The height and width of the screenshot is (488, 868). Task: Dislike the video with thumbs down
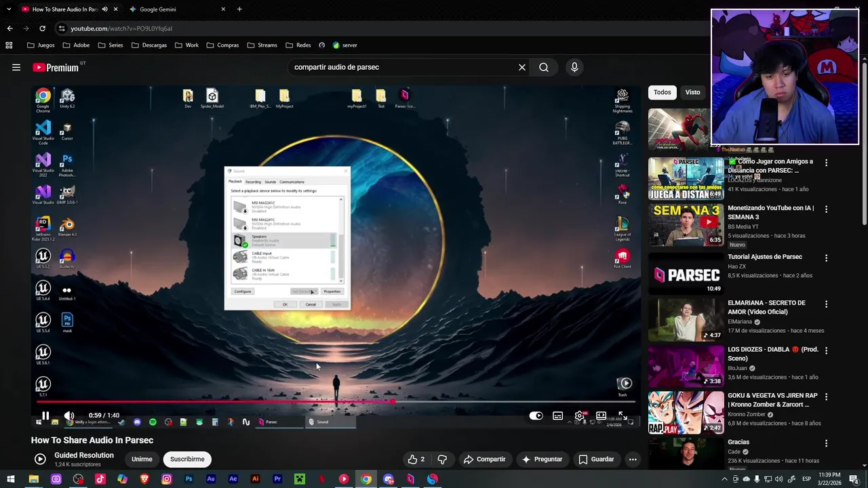pyautogui.click(x=442, y=459)
